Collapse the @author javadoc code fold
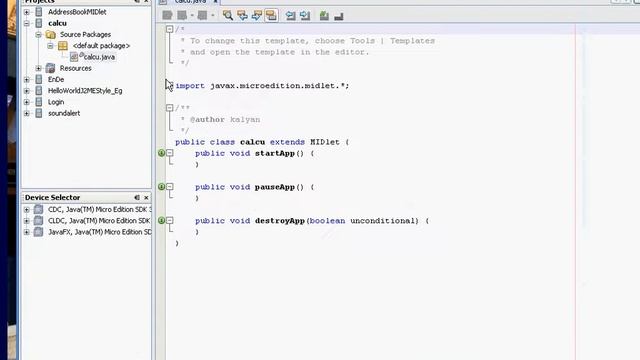640x360 pixels. (x=169, y=108)
